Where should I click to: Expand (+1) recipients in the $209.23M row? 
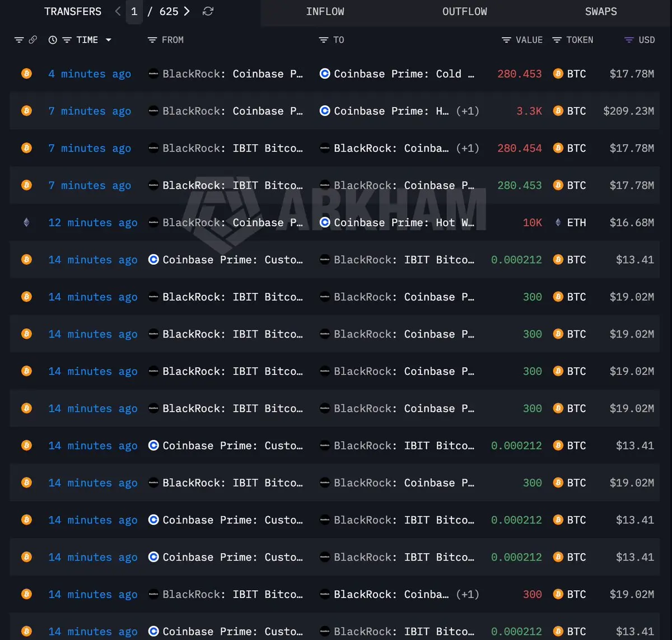tap(468, 111)
